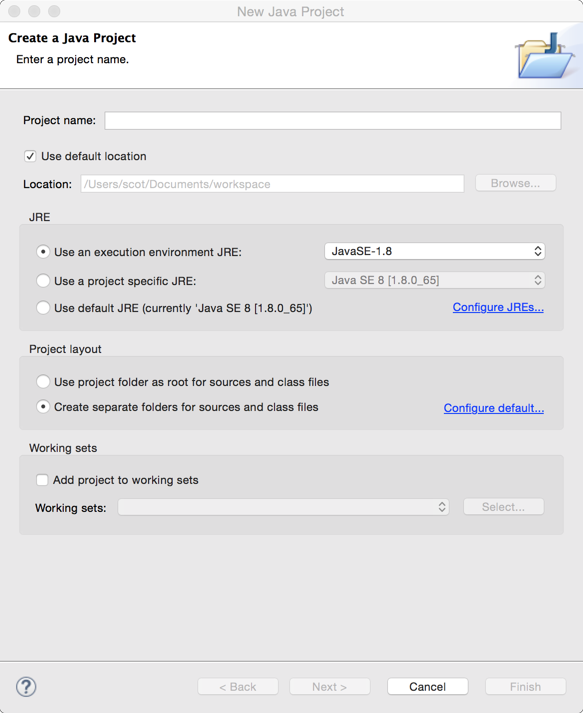Click the Cancel button
The image size is (583, 713).
click(427, 687)
